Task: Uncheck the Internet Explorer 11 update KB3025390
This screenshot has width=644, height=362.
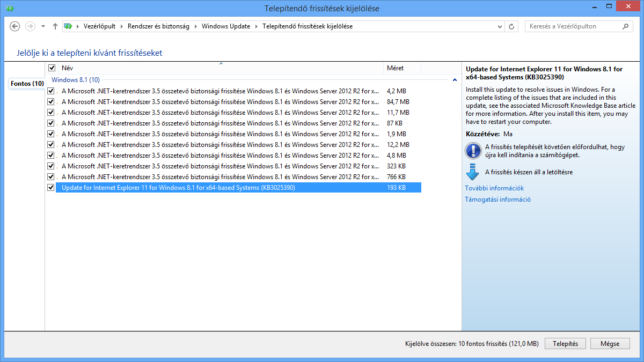Action: pos(51,188)
